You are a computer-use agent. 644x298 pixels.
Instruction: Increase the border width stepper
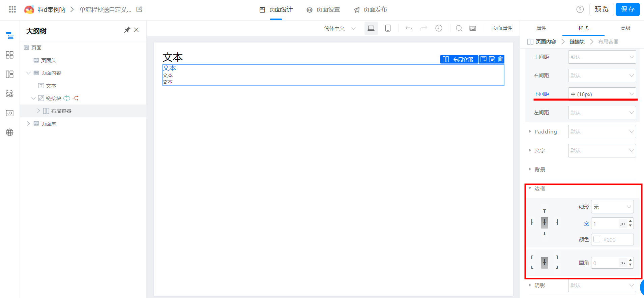(630, 221)
